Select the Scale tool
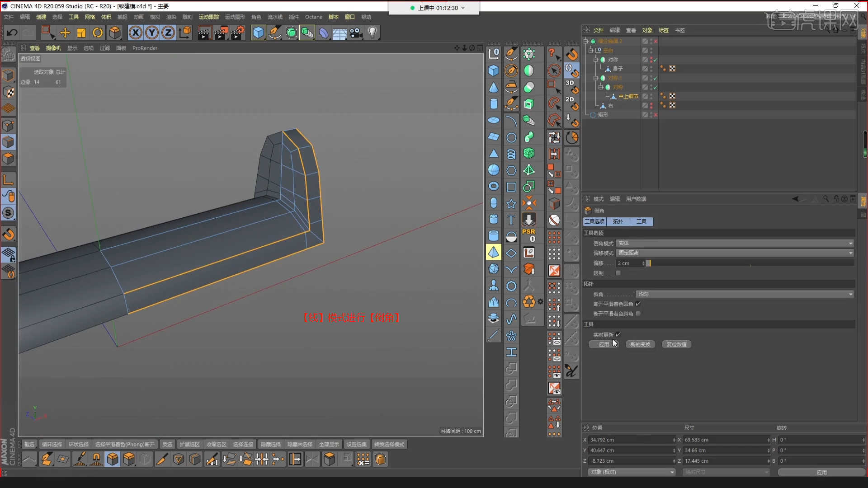The image size is (868, 488). pyautogui.click(x=81, y=33)
